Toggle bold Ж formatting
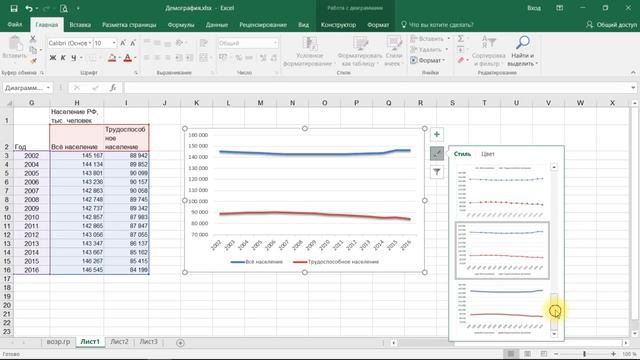The height and width of the screenshot is (360, 640). pos(53,58)
